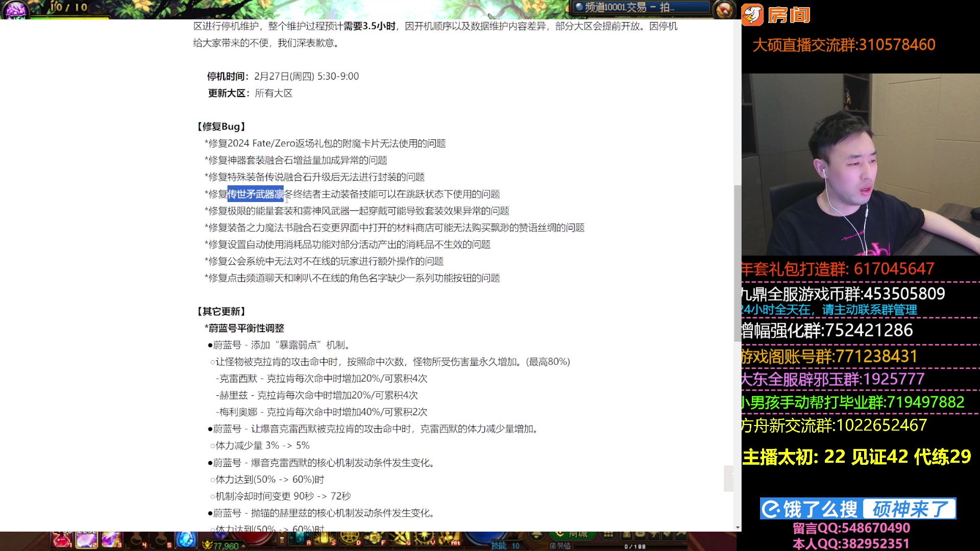Viewport: 980px width, 551px height.
Task: Click the line about 2024 Fate/Zero返场礼包
Action: tap(325, 143)
